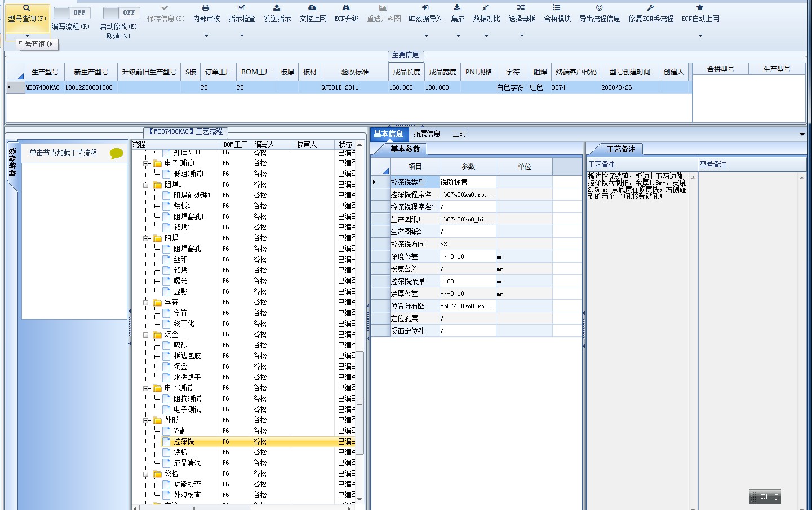Click the 控深铣类型 value field 铣阶梯槽
The width and height of the screenshot is (812, 510).
click(468, 182)
